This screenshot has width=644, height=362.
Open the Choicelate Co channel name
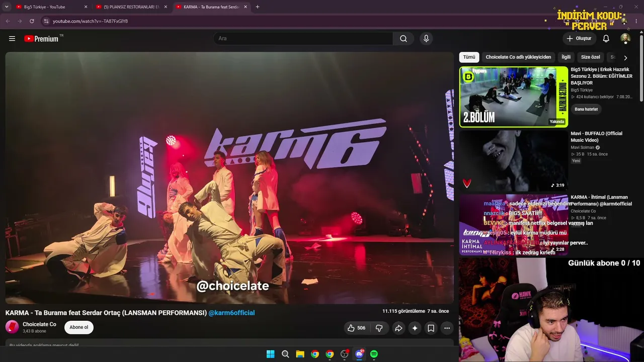click(x=39, y=324)
